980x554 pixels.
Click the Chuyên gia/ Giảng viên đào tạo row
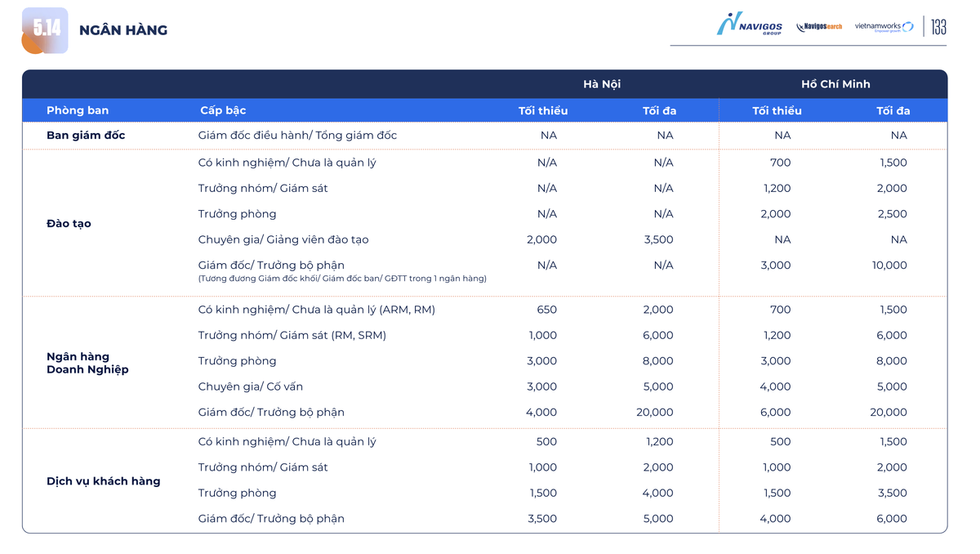pos(283,239)
